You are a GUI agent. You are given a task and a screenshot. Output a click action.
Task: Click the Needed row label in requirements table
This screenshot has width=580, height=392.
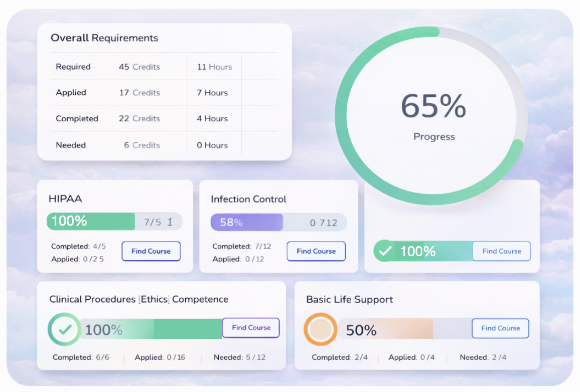[x=71, y=145]
